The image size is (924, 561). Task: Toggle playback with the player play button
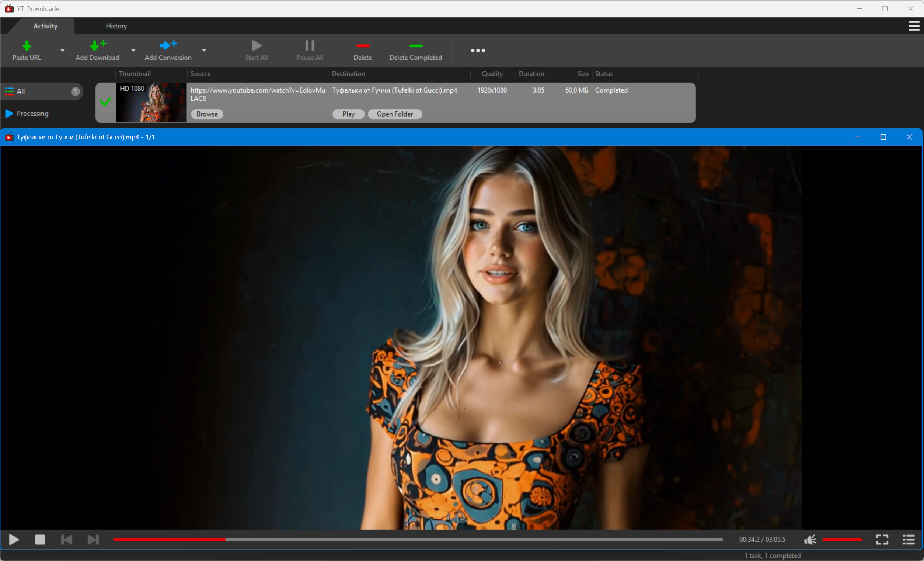tap(14, 539)
